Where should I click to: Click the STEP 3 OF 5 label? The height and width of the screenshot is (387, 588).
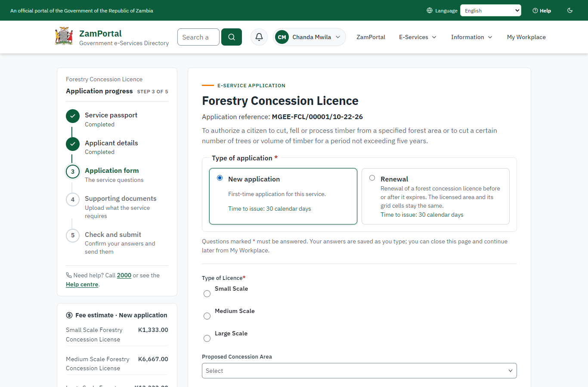click(153, 92)
